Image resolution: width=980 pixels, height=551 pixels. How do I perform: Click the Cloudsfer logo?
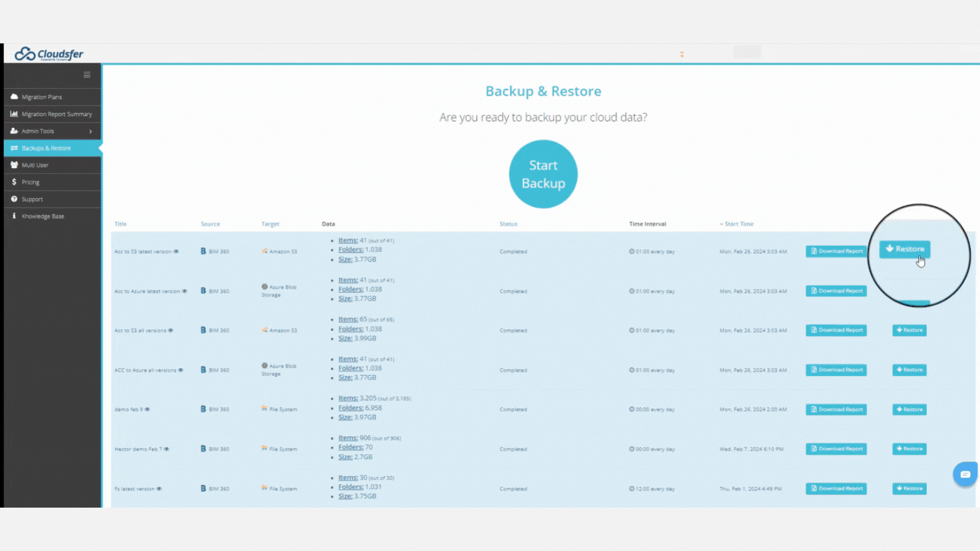(x=49, y=54)
